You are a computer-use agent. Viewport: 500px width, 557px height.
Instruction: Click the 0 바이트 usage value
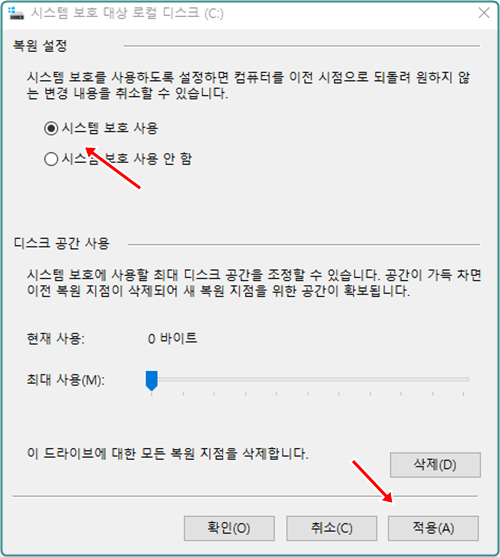[x=173, y=339]
